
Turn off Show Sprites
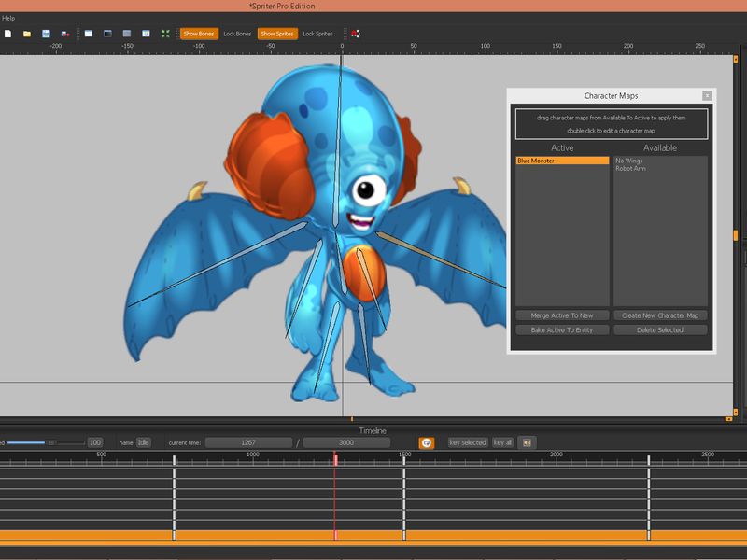point(277,34)
